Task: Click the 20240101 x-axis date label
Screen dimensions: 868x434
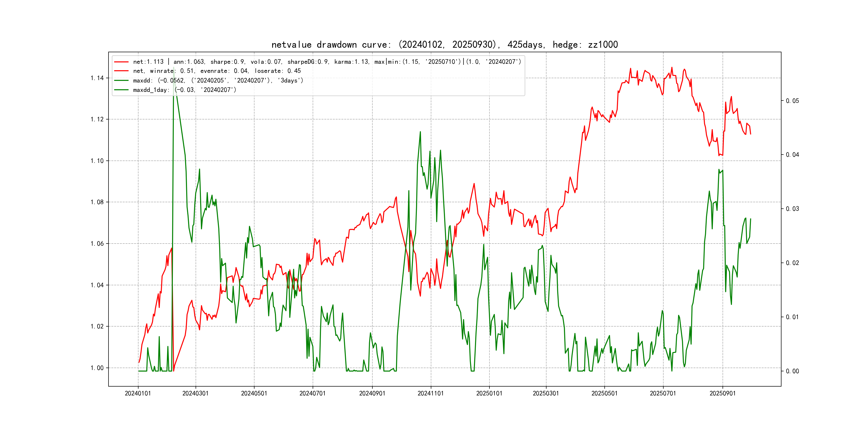Action: pos(138,393)
